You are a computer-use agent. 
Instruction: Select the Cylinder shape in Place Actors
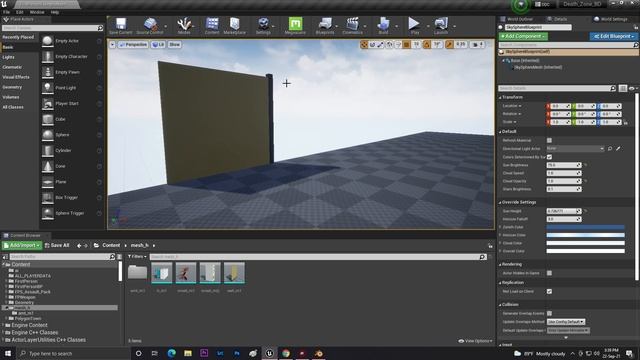(x=63, y=151)
